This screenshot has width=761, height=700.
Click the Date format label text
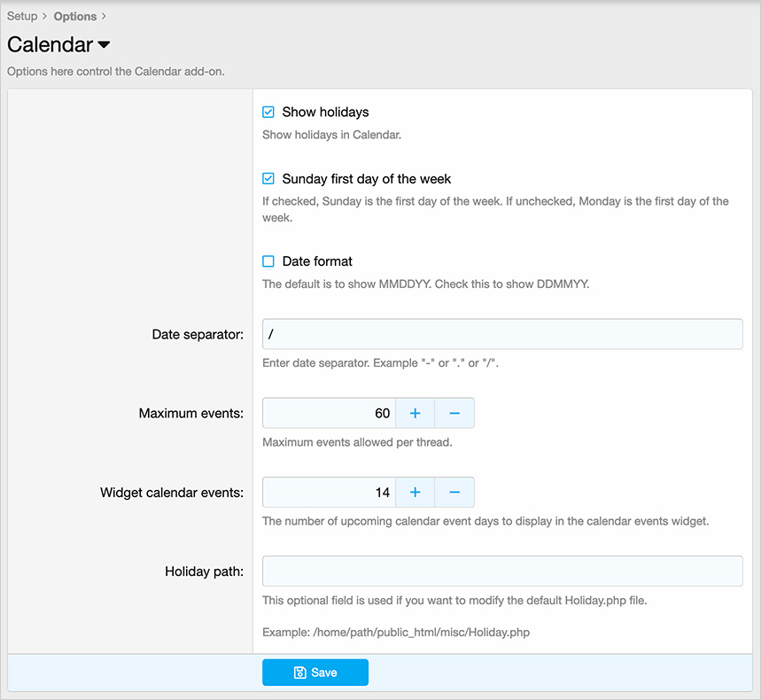(x=317, y=261)
